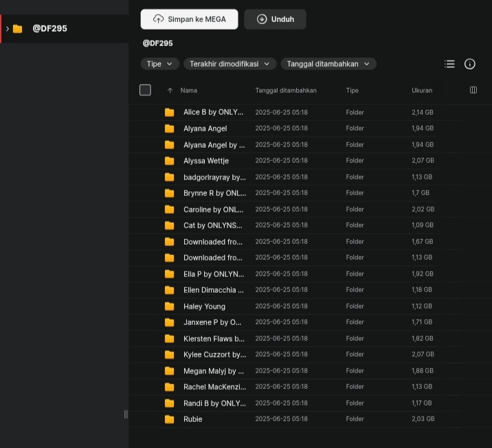The height and width of the screenshot is (448, 492).
Task: Click folder icon of Brynne R row
Action: 170,193
